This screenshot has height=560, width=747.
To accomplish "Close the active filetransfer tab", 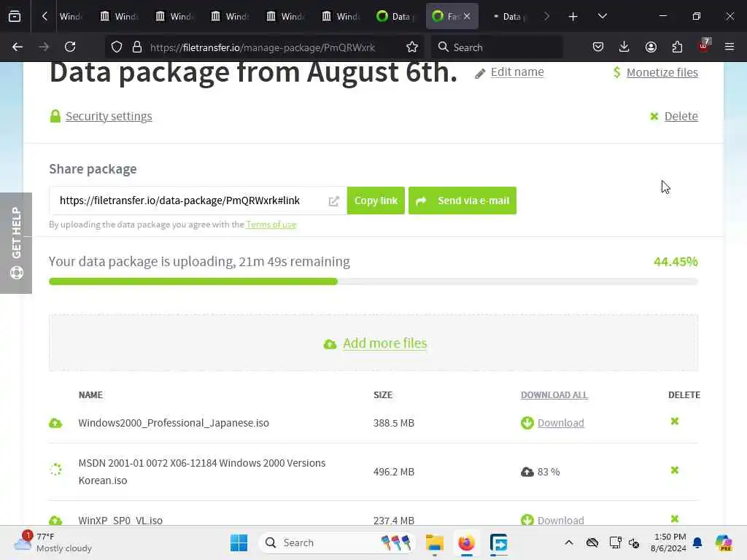I will pos(467,16).
